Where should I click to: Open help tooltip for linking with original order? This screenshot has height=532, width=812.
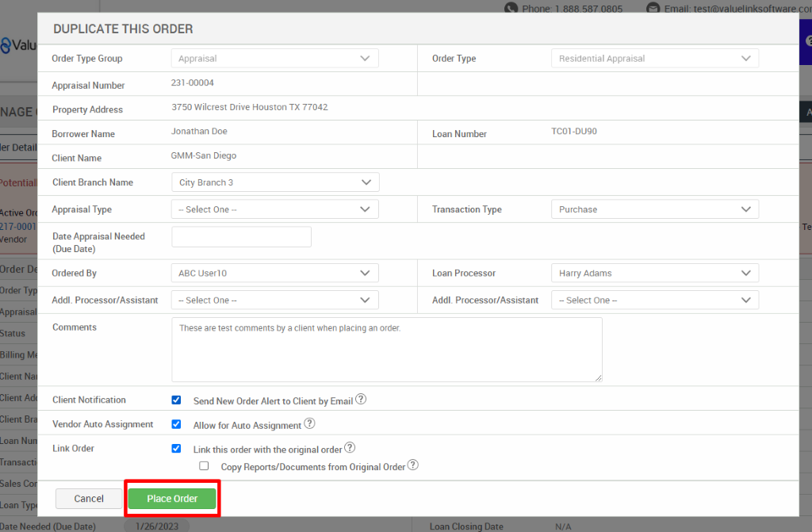(348, 448)
